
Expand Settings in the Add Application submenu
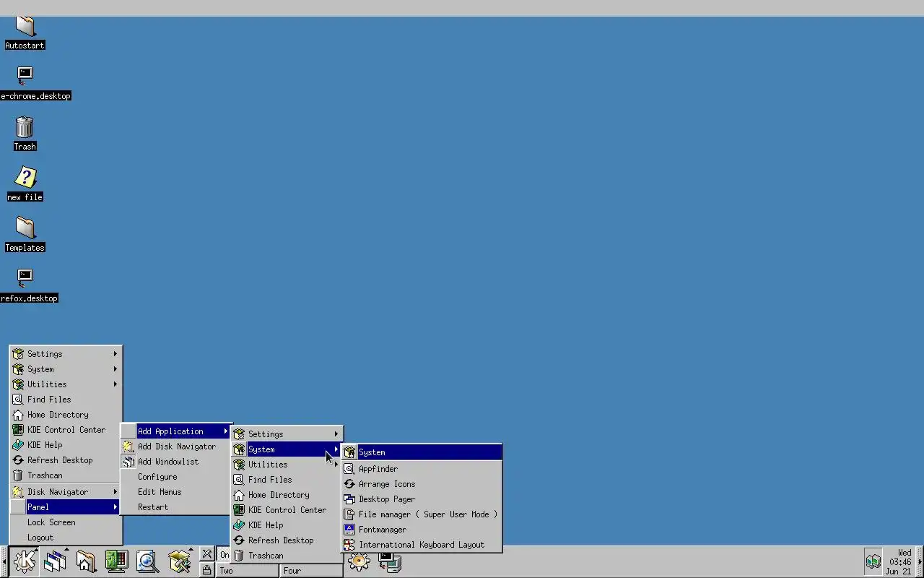pos(287,434)
